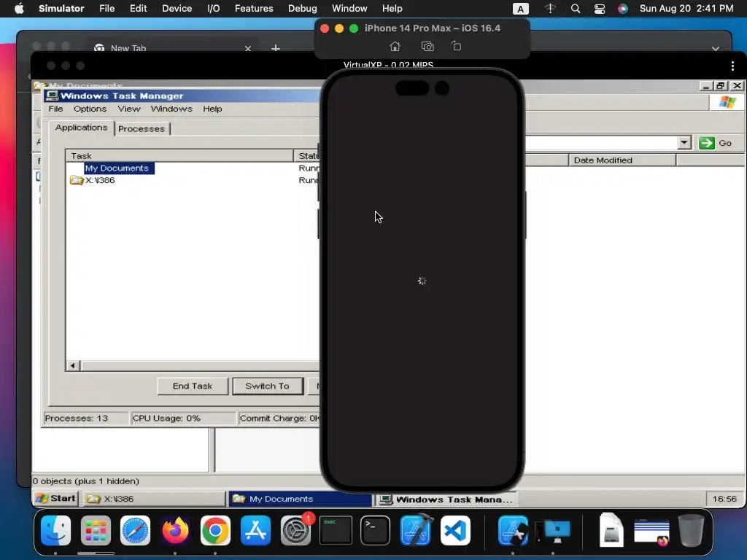This screenshot has height=560, width=747.
Task: Select the Applications tab
Action: [x=82, y=128]
